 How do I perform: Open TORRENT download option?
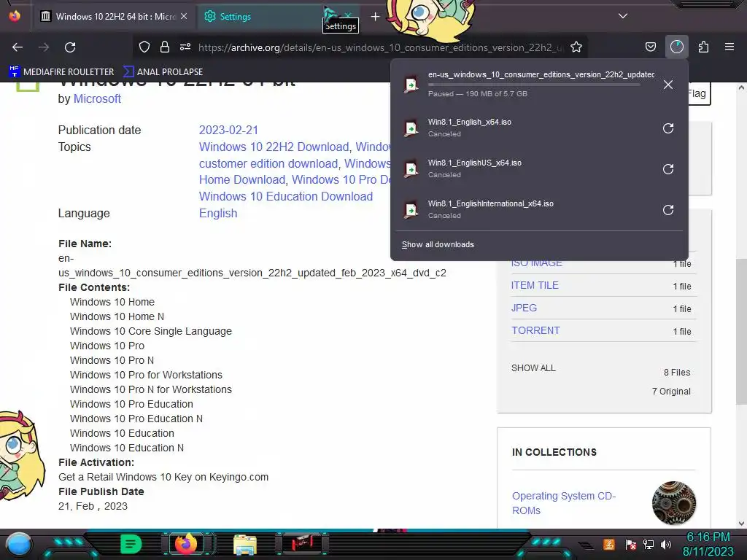(x=535, y=330)
